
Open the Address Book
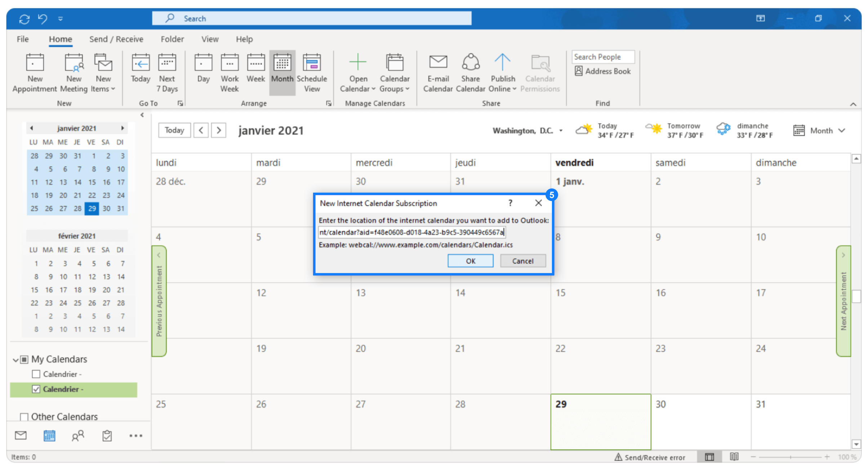[603, 71]
